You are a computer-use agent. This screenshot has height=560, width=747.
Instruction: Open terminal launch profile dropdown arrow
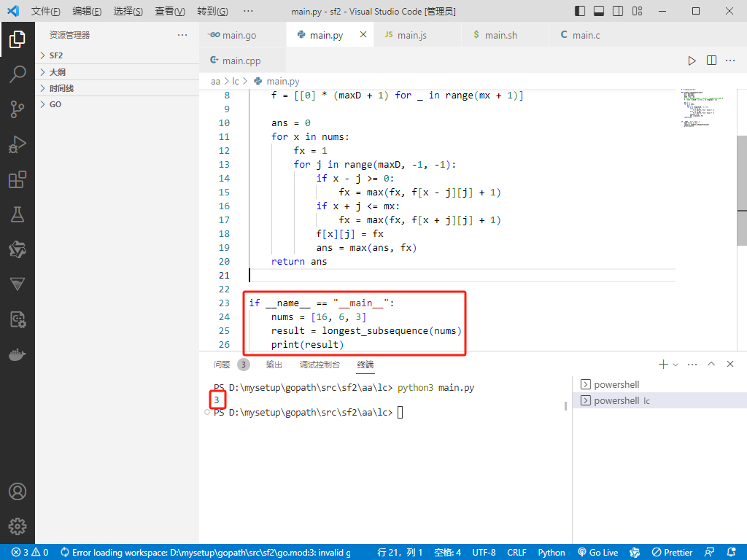(x=675, y=365)
